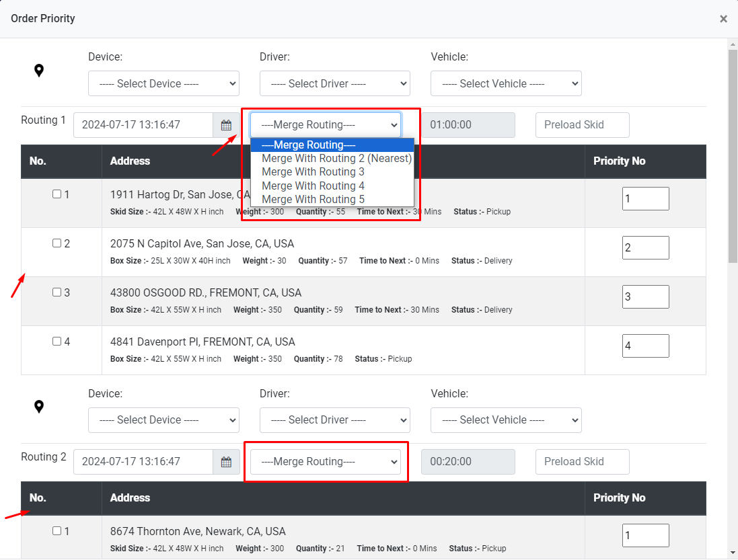The height and width of the screenshot is (560, 738).
Task: Expand the Routing 2 Merge Routing dropdown
Action: pos(326,462)
